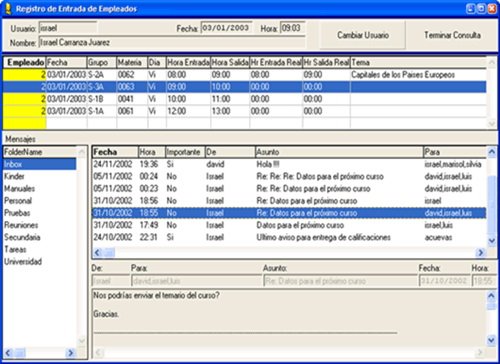Screen dimensions: 500x364
Task: Open the Personal folder
Action: click(39, 201)
